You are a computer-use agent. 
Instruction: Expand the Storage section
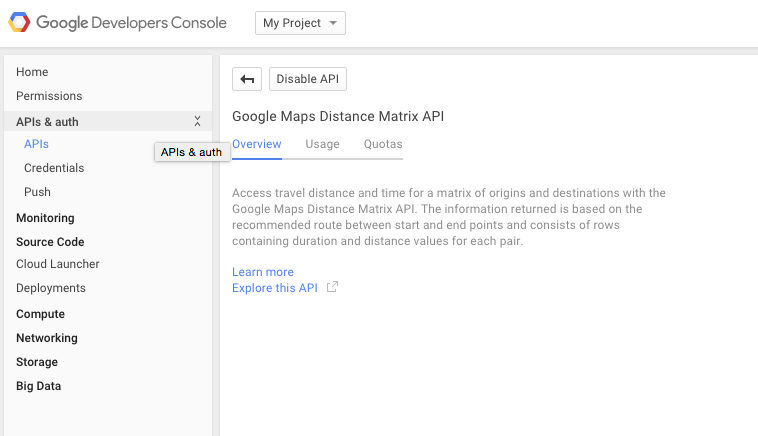pyautogui.click(x=37, y=362)
